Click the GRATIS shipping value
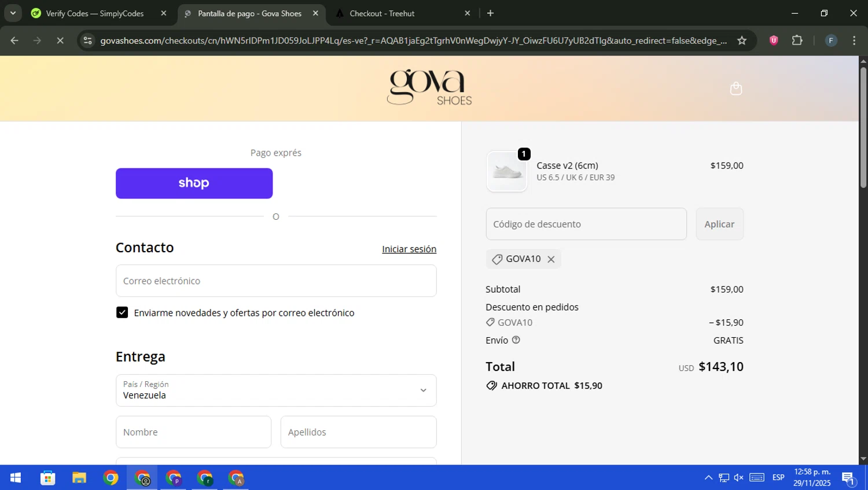 pos(728,340)
